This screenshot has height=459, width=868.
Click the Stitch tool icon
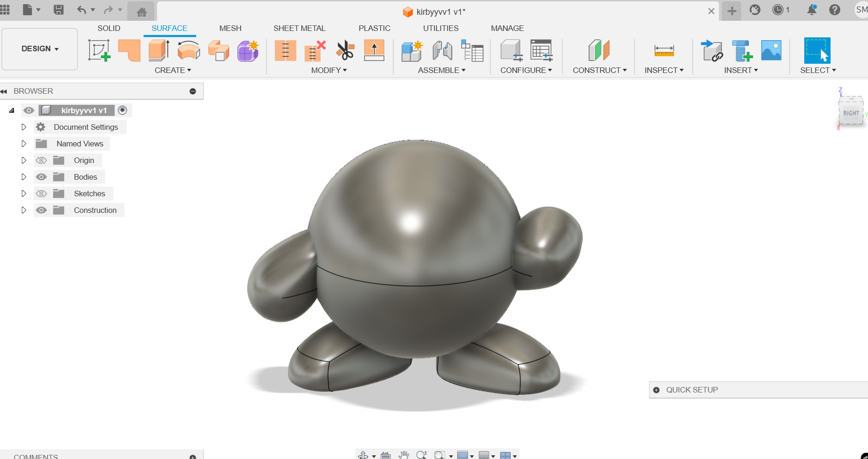(x=285, y=50)
